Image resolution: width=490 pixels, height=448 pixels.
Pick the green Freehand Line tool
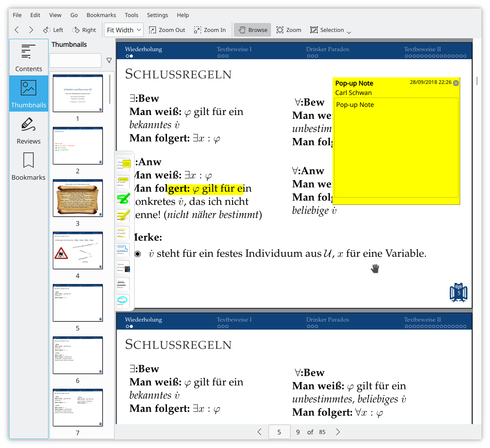tap(124, 198)
